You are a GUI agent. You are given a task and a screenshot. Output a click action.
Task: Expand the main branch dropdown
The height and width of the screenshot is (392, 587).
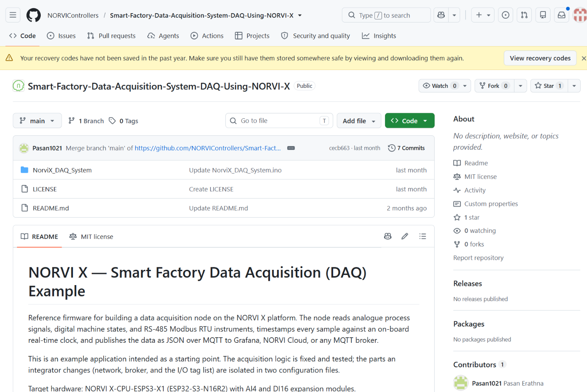(x=37, y=121)
